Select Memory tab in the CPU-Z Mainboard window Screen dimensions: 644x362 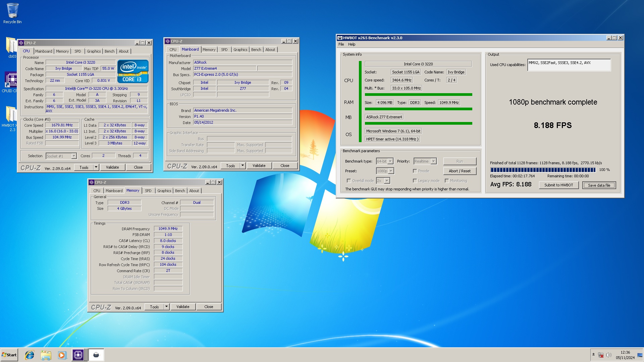(x=209, y=50)
